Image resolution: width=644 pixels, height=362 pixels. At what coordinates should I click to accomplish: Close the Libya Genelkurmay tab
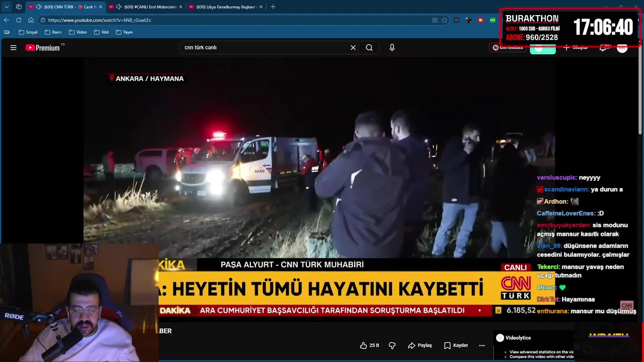(x=261, y=7)
